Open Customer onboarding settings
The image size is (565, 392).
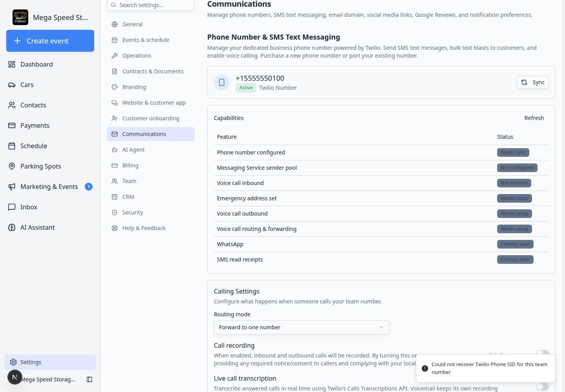click(151, 118)
